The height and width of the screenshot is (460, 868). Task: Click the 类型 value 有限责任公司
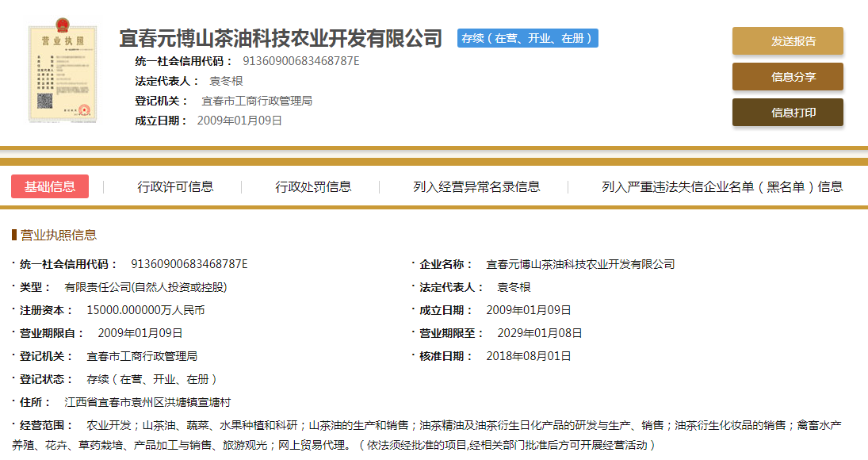pos(140,287)
